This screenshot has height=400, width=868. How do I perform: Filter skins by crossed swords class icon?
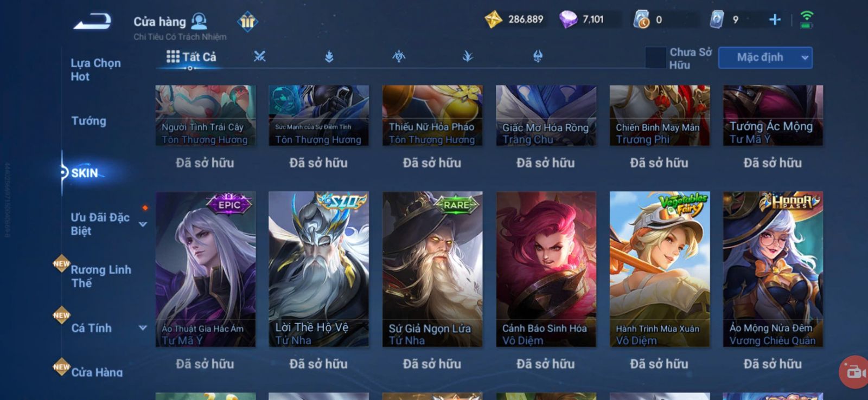pyautogui.click(x=260, y=56)
